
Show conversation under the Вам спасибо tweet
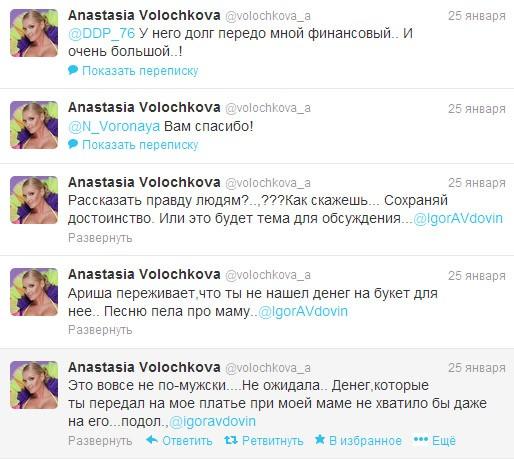(x=140, y=145)
